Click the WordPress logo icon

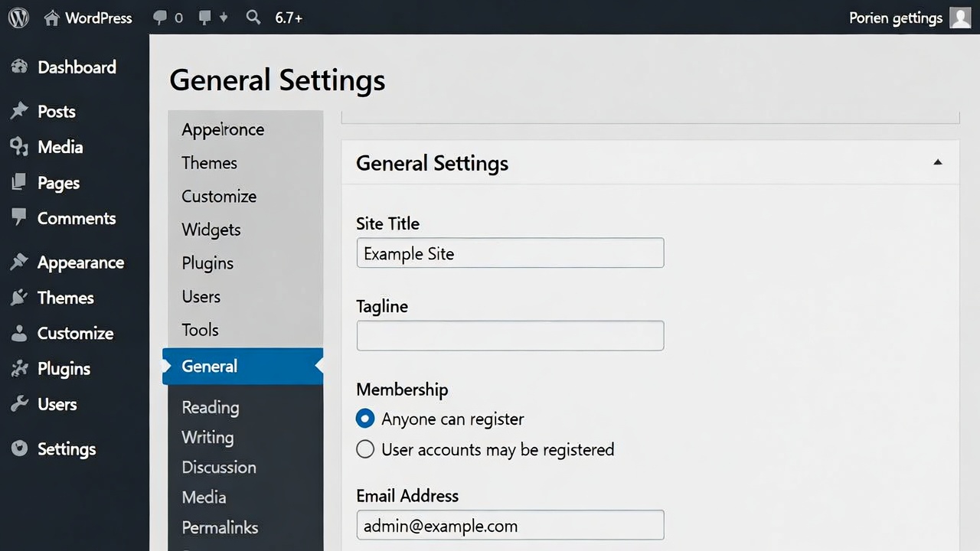coord(18,18)
